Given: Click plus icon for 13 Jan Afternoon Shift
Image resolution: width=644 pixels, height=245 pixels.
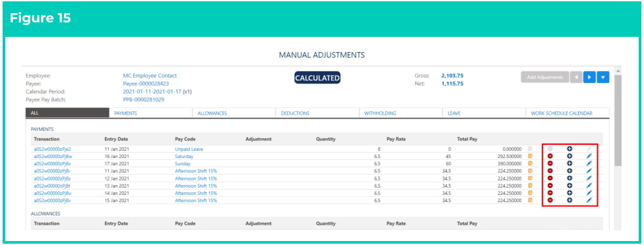Looking at the screenshot, I should [569, 186].
